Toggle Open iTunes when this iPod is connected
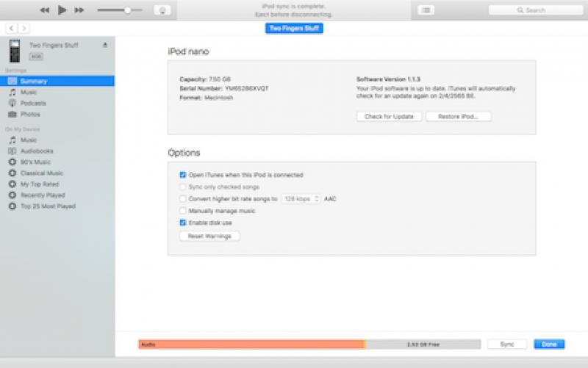Image resolution: width=588 pixels, height=368 pixels. point(182,175)
